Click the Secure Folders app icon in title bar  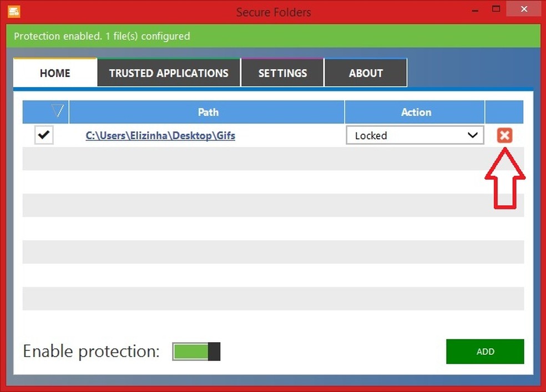[14, 12]
